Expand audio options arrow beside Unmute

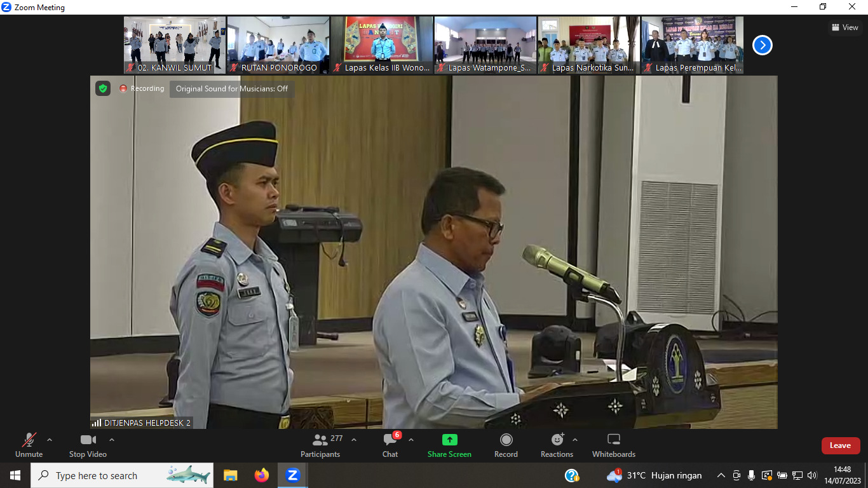[50, 440]
